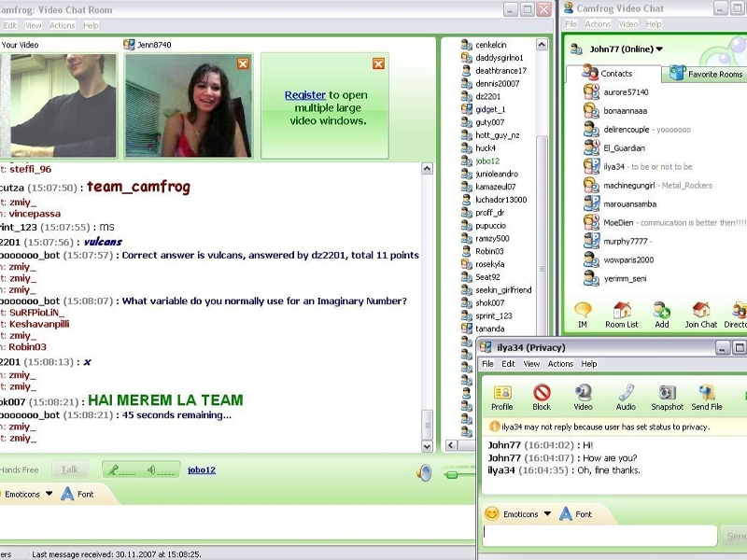Click the message input field in the ilya34 window

599,535
